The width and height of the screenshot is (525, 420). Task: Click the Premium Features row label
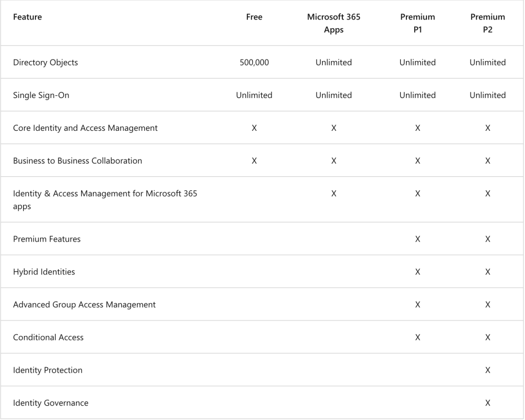[47, 239]
